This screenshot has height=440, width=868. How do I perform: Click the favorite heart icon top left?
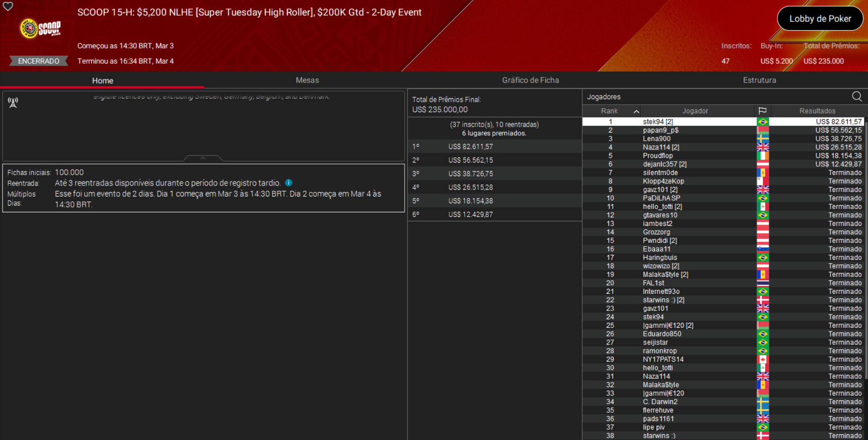(x=8, y=7)
